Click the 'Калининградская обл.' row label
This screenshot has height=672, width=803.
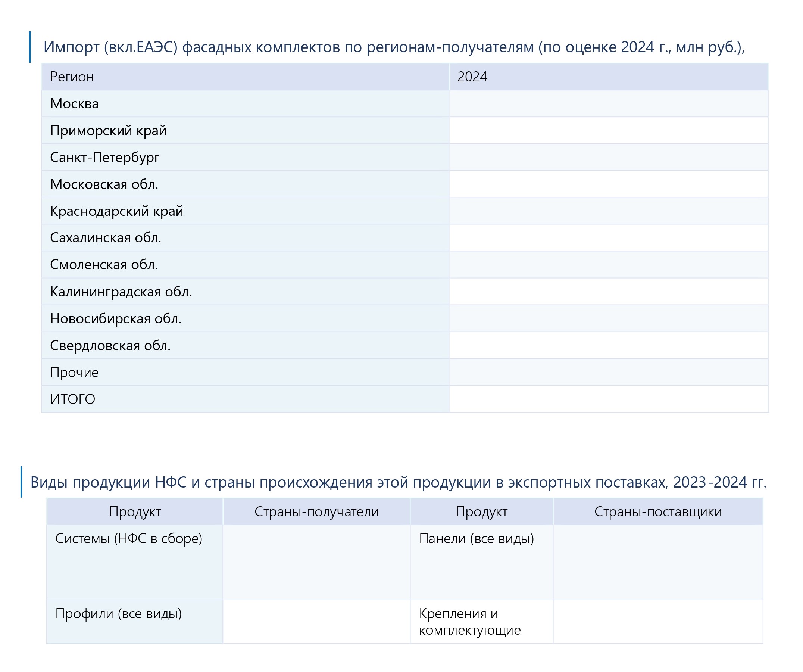(x=121, y=292)
